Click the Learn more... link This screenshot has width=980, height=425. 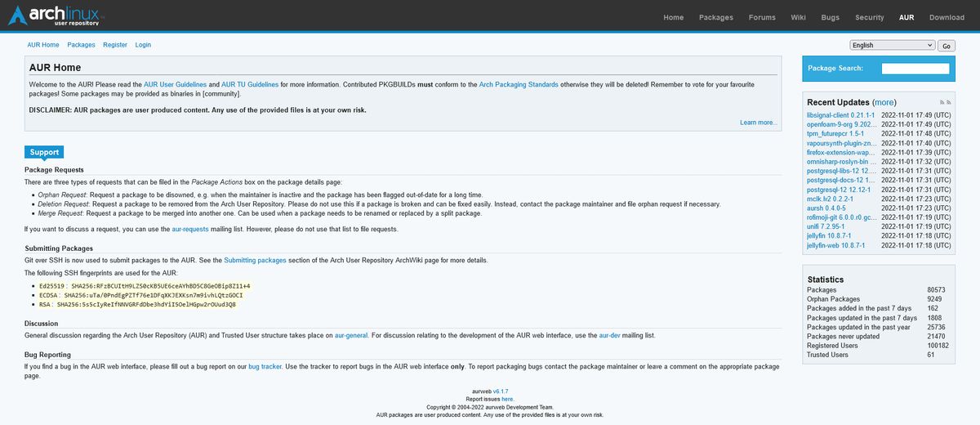click(x=758, y=123)
